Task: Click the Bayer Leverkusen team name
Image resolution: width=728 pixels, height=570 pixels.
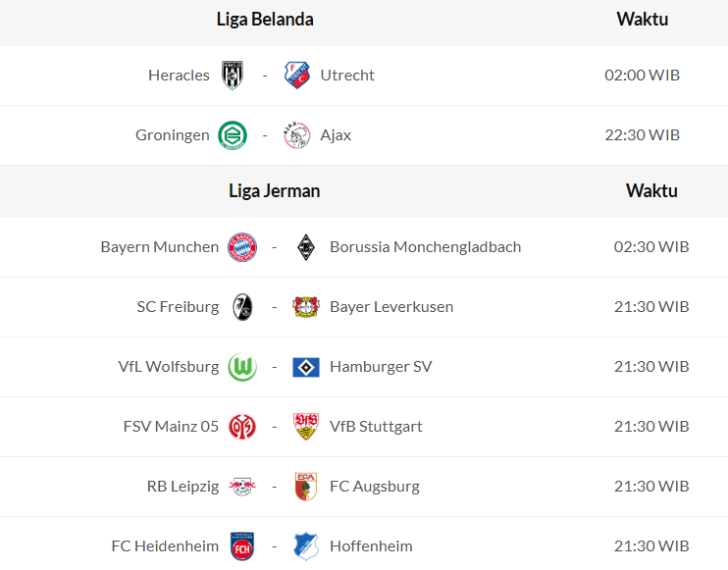Action: pyautogui.click(x=391, y=307)
